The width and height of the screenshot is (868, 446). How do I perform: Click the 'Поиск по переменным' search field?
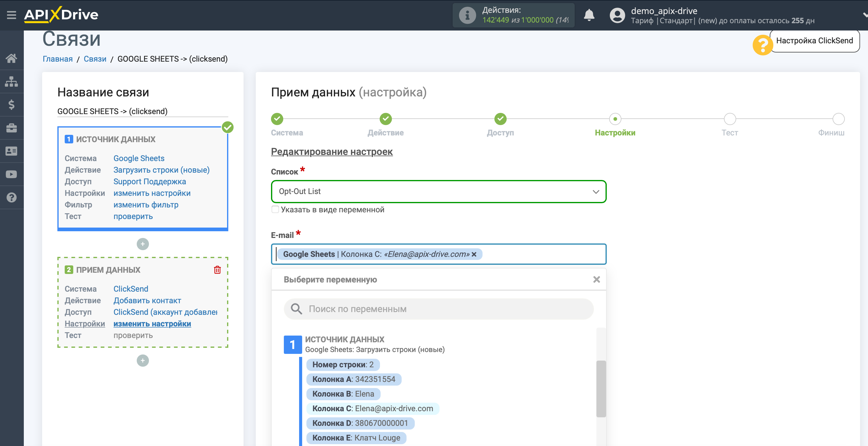(438, 309)
